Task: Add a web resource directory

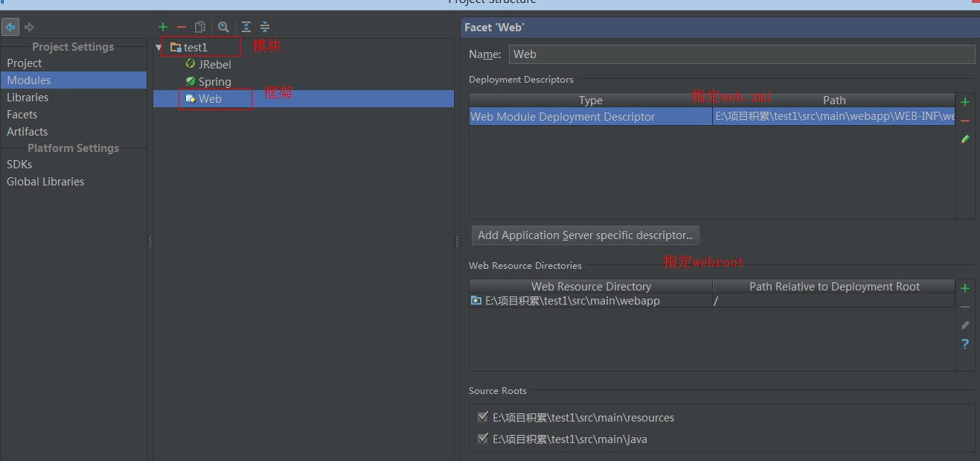Action: 965,288
